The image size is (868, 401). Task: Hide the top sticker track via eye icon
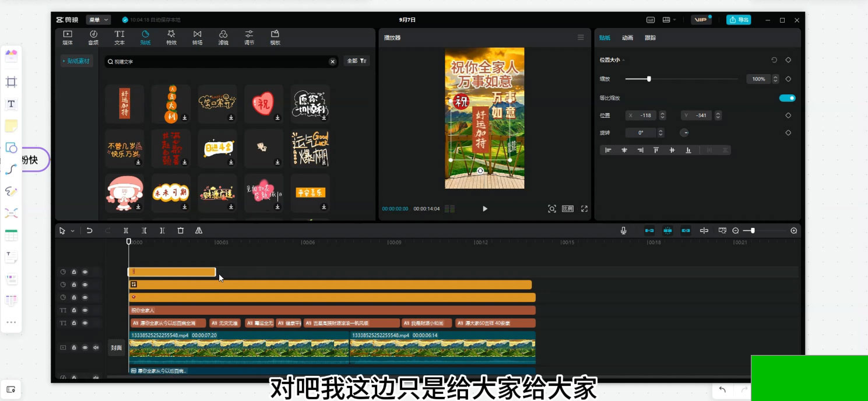click(x=85, y=272)
